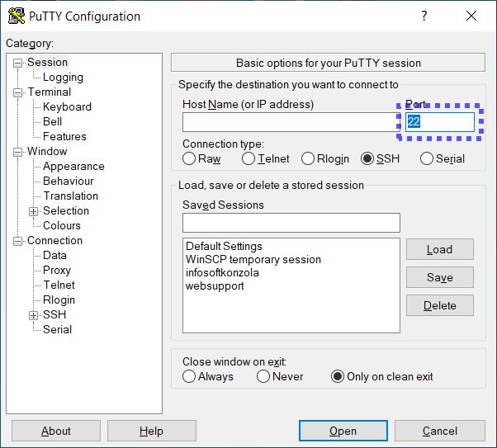Image resolution: width=497 pixels, height=448 pixels.
Task: Close the PuTTY Configuration window
Action: click(471, 16)
